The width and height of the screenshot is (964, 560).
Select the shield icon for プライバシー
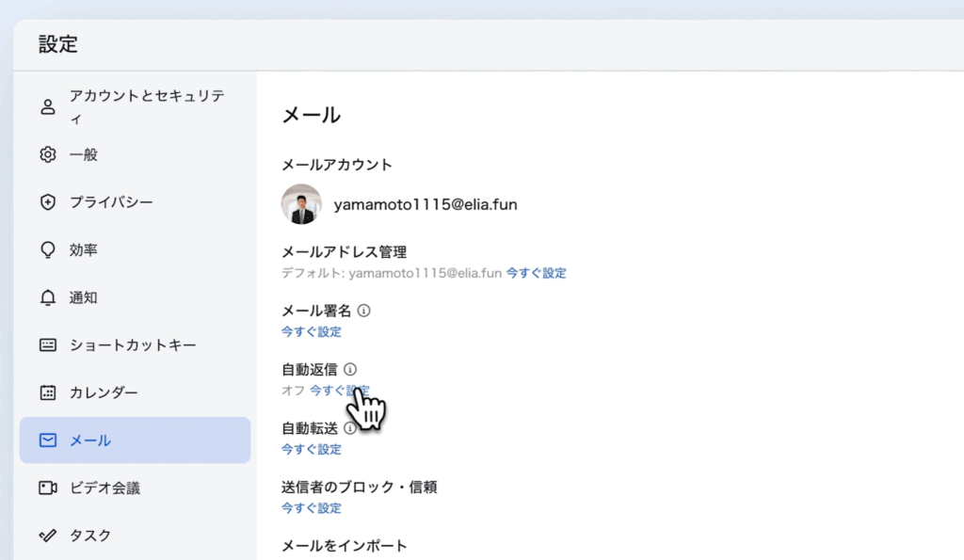(47, 202)
